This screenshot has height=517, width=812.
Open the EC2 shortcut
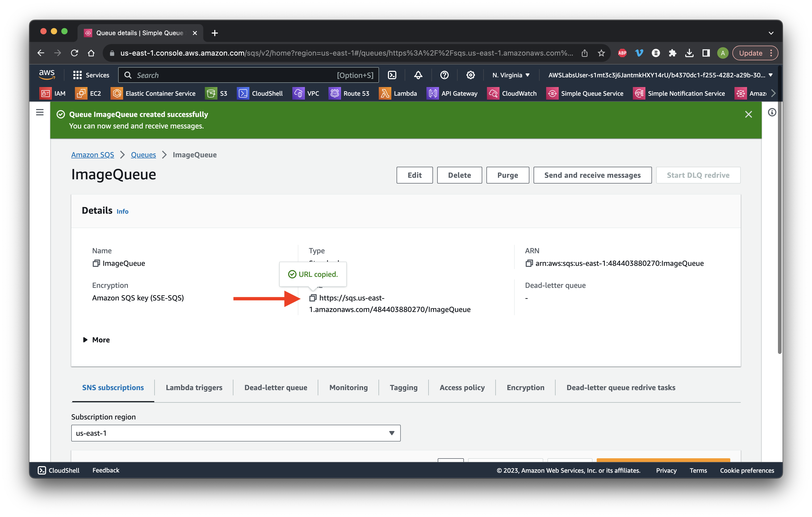click(88, 93)
